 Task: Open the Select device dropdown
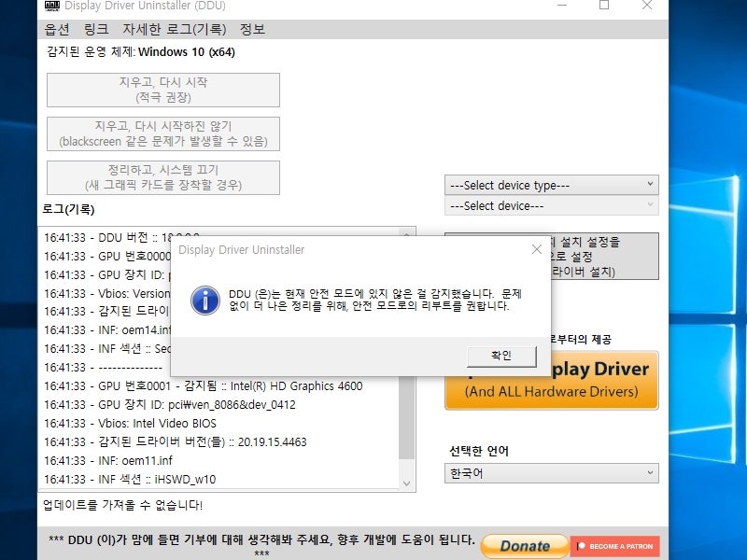pyautogui.click(x=551, y=205)
